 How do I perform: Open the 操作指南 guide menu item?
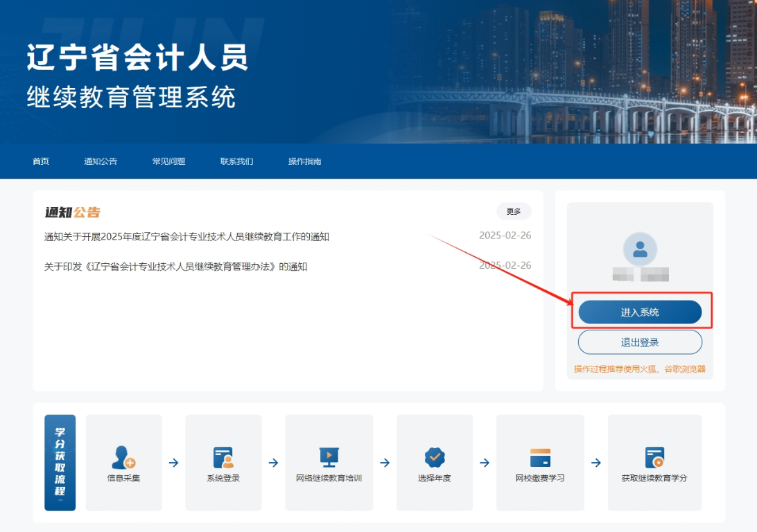[305, 161]
